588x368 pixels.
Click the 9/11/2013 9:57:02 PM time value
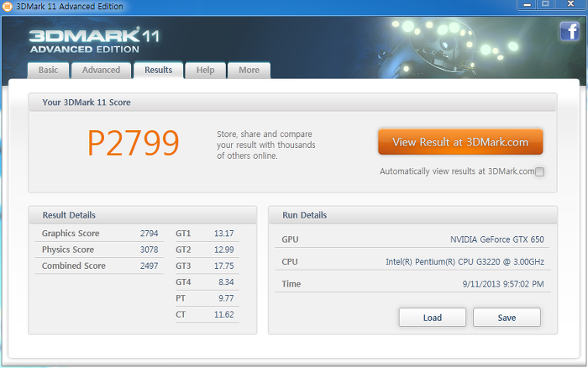503,284
